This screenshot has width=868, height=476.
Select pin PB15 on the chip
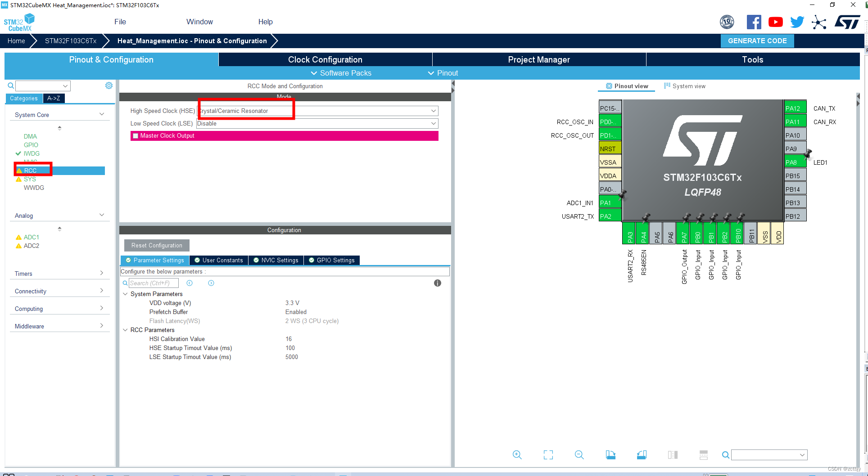click(x=795, y=175)
